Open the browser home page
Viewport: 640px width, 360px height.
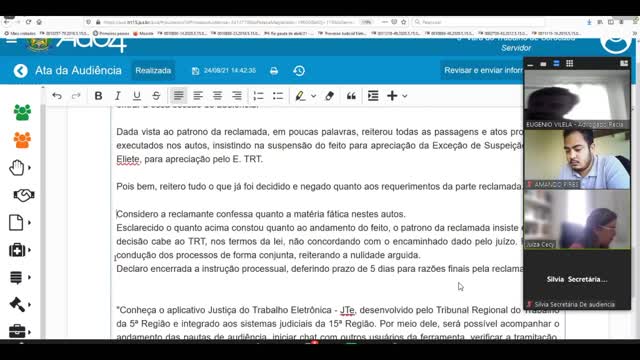tap(39, 22)
